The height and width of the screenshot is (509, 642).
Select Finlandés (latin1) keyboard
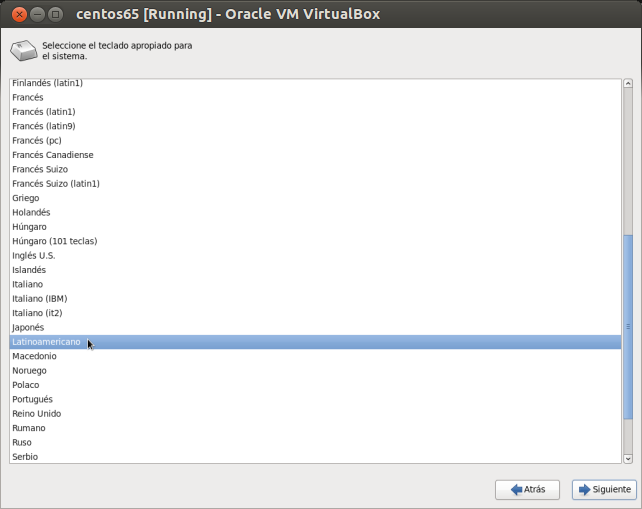[315, 83]
